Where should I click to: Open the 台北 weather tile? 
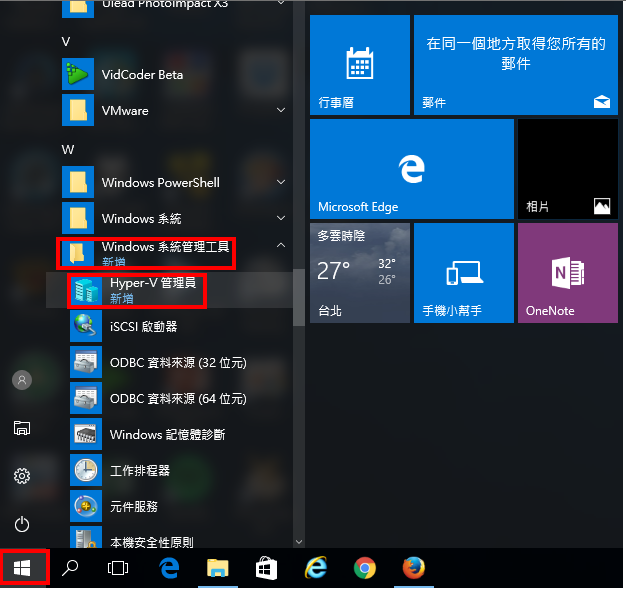(360, 273)
